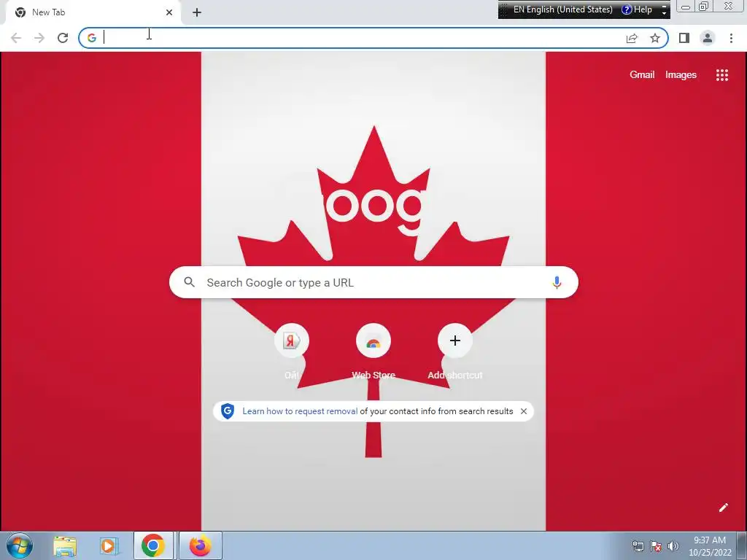747x560 pixels.
Task: Click the magnifier icon in search box
Action: click(x=189, y=282)
